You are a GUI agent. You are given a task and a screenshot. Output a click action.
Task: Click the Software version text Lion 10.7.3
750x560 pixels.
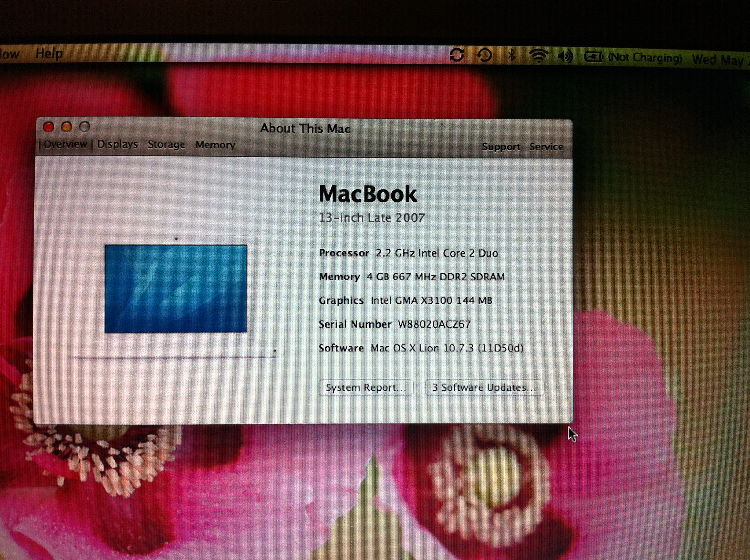point(446,348)
